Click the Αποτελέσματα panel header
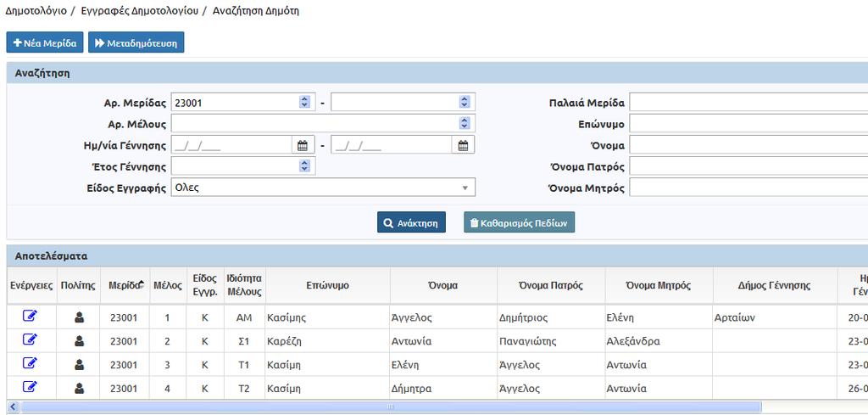The width and height of the screenshot is (868, 415). 437,256
